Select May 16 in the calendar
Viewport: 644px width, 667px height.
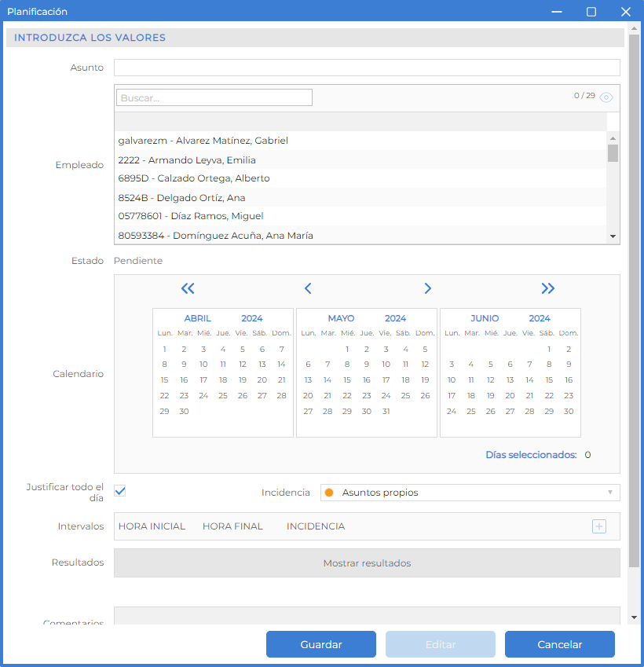click(366, 380)
